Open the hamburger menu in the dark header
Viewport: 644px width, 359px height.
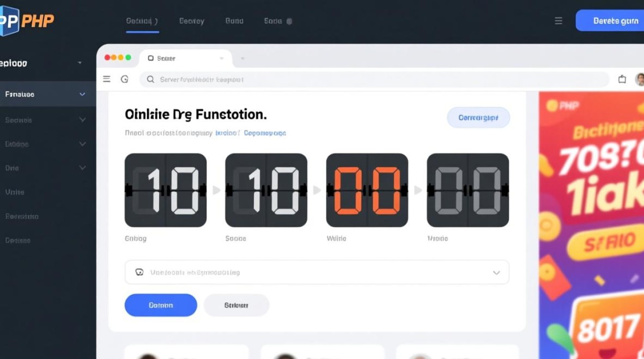(x=558, y=21)
